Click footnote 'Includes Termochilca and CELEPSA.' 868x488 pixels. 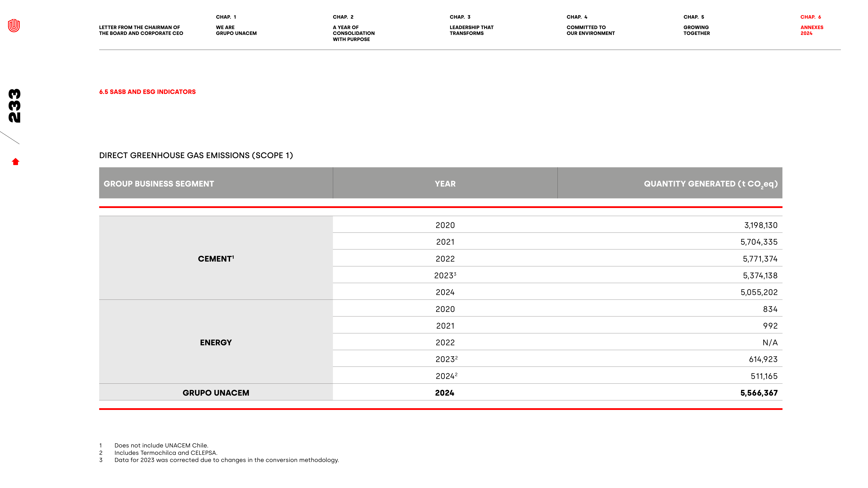click(166, 453)
